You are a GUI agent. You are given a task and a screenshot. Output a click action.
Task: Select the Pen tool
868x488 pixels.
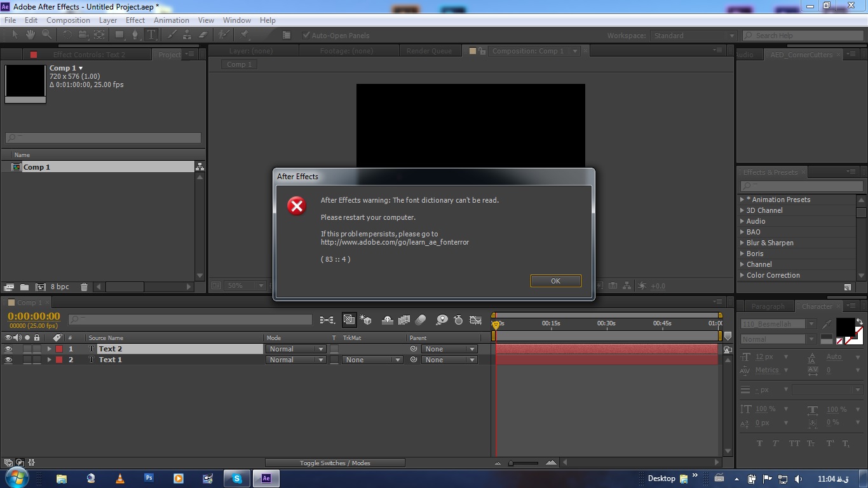[x=135, y=35]
